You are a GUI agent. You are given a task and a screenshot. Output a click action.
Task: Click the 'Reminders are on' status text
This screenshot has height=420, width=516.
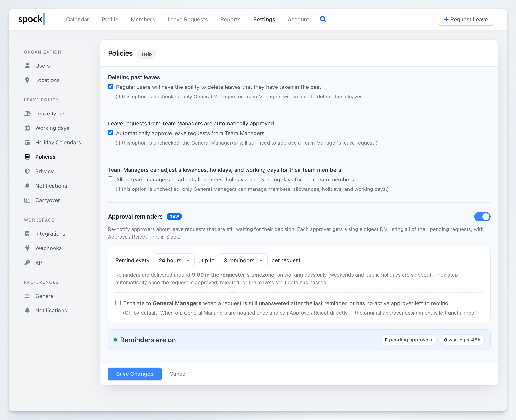click(148, 340)
